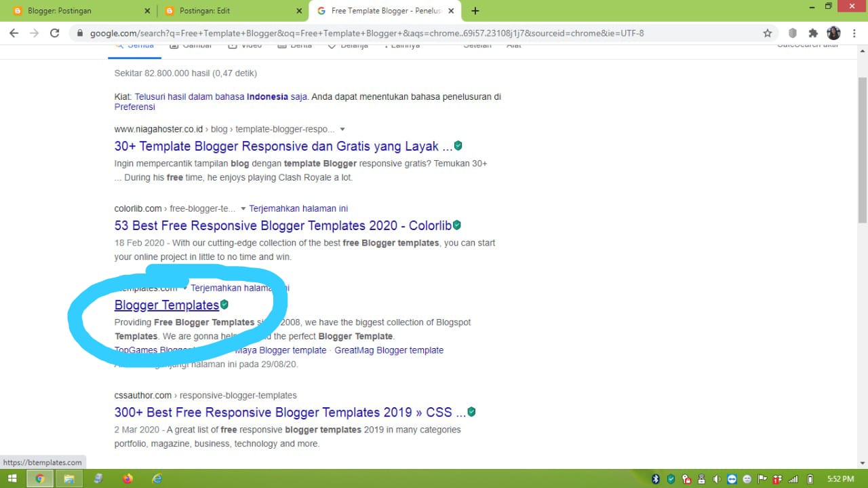This screenshot has width=868, height=488.
Task: Open the TeamViewer tray icon
Action: (x=732, y=478)
